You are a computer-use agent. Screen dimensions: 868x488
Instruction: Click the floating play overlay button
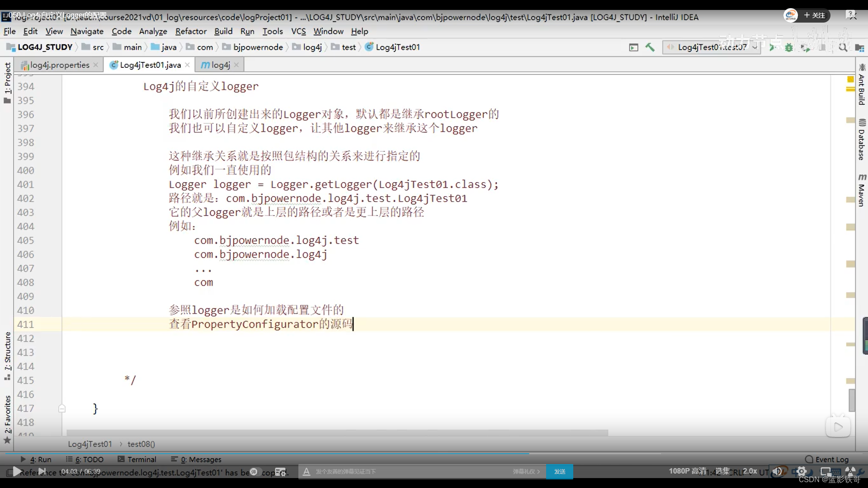[x=838, y=427]
